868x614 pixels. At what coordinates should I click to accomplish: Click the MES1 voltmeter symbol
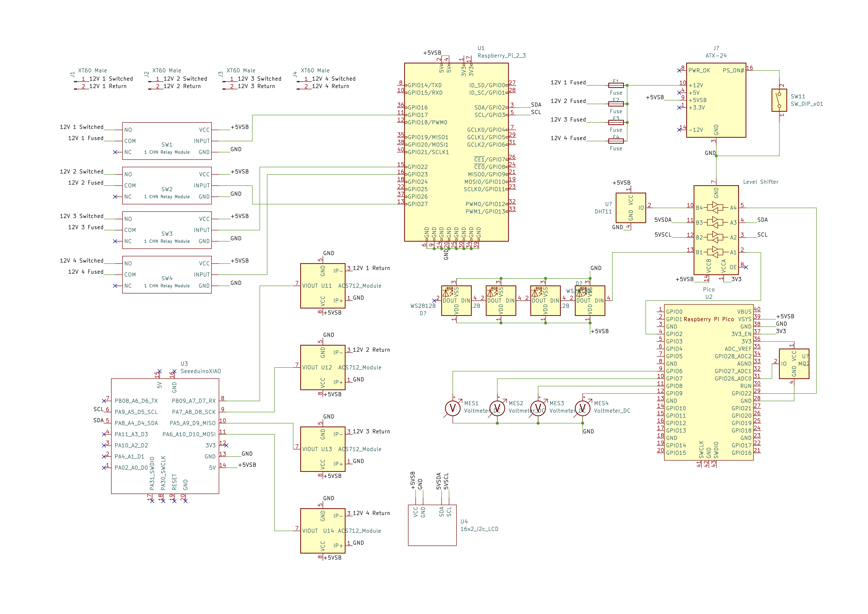(453, 408)
